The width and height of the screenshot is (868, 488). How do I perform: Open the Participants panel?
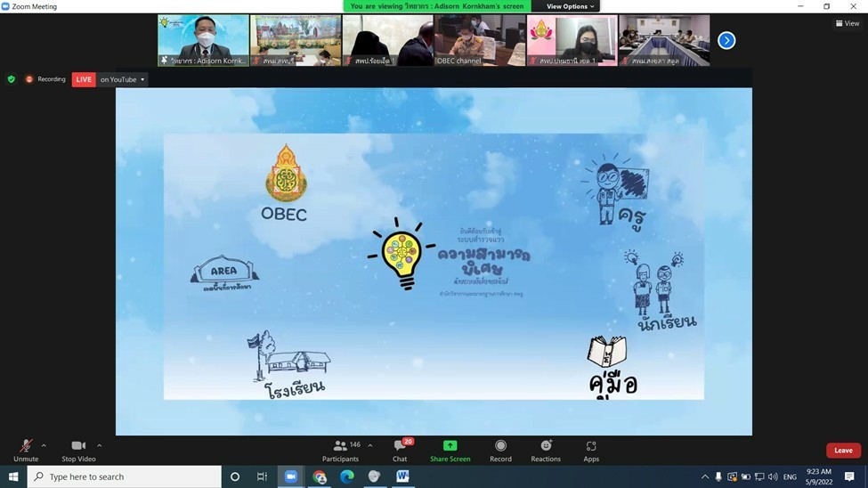pyautogui.click(x=341, y=451)
